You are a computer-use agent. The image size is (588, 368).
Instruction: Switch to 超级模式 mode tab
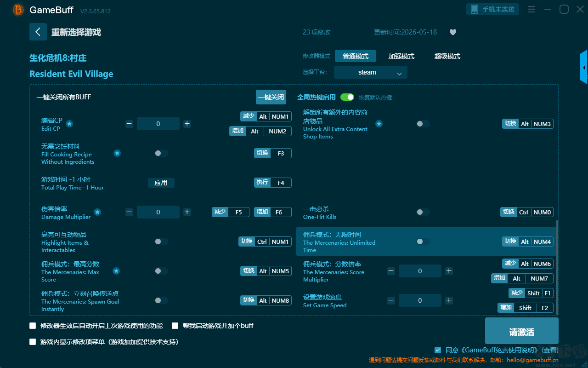click(447, 56)
